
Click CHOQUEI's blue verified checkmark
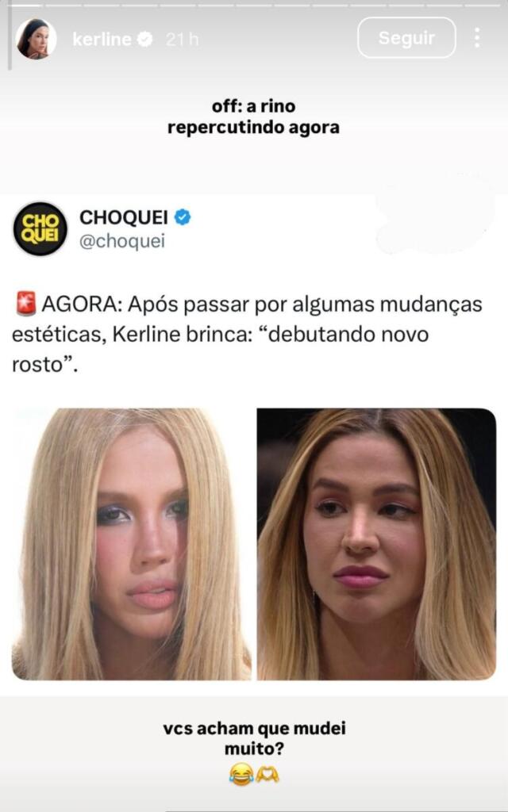point(182,217)
